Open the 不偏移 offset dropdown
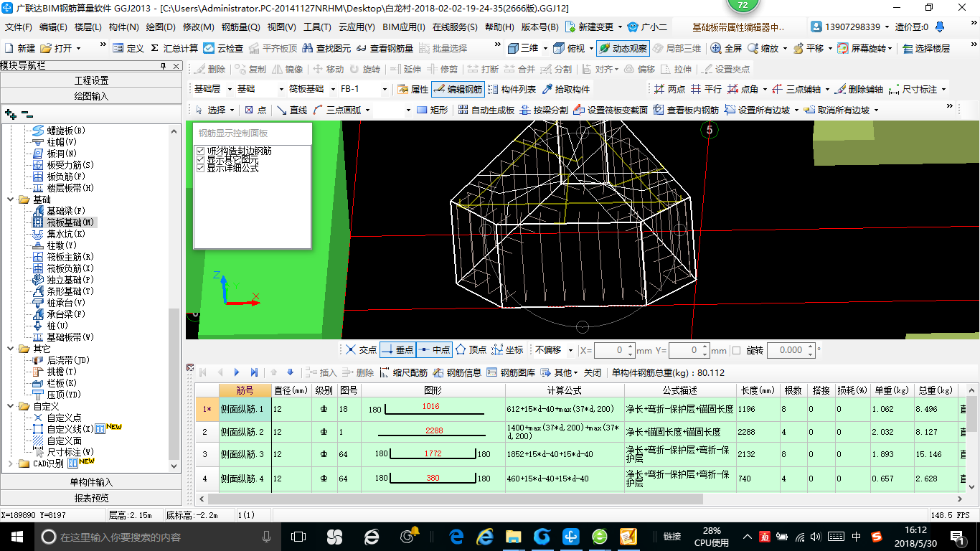This screenshot has height=551, width=980. pyautogui.click(x=571, y=351)
